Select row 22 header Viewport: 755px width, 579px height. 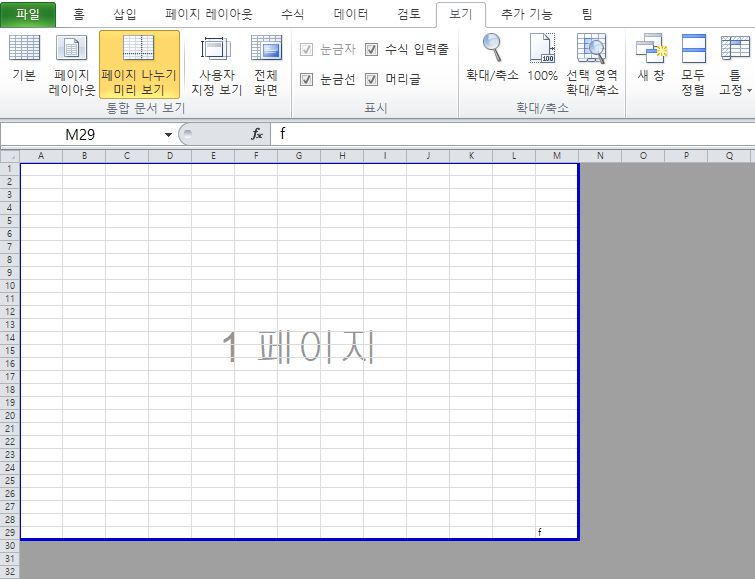[x=10, y=442]
